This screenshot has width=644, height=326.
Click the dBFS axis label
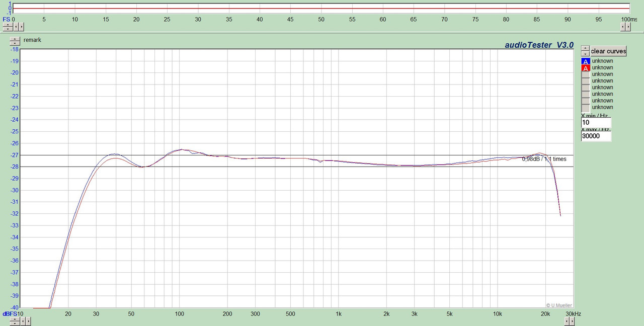pos(10,314)
